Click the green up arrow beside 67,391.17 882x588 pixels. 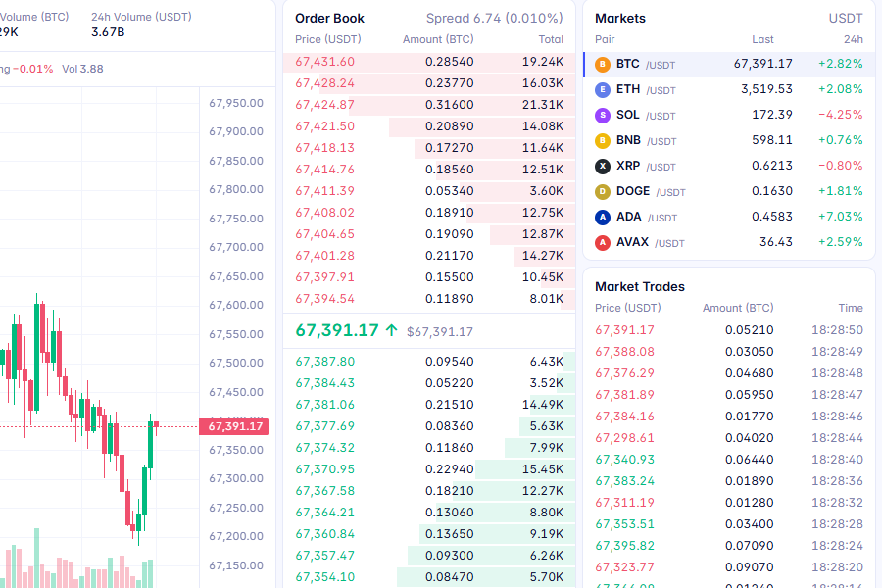click(x=391, y=330)
